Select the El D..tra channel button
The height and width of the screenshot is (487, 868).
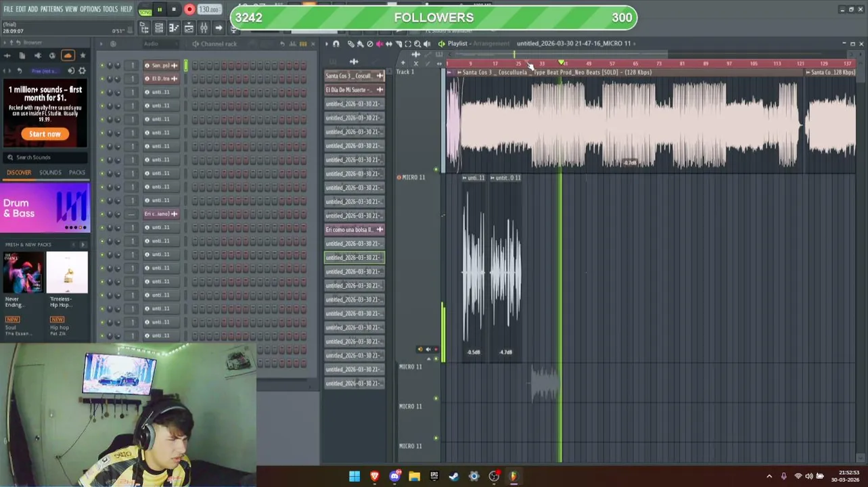point(161,79)
